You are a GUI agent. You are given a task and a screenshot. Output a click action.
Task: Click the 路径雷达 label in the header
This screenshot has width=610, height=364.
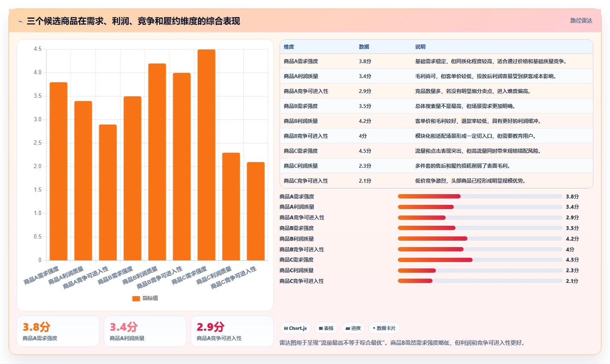tap(581, 20)
